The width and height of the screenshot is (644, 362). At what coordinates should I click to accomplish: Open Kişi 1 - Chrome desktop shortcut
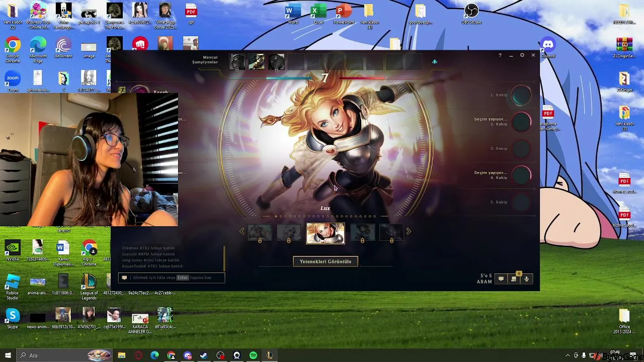pyautogui.click(x=89, y=253)
